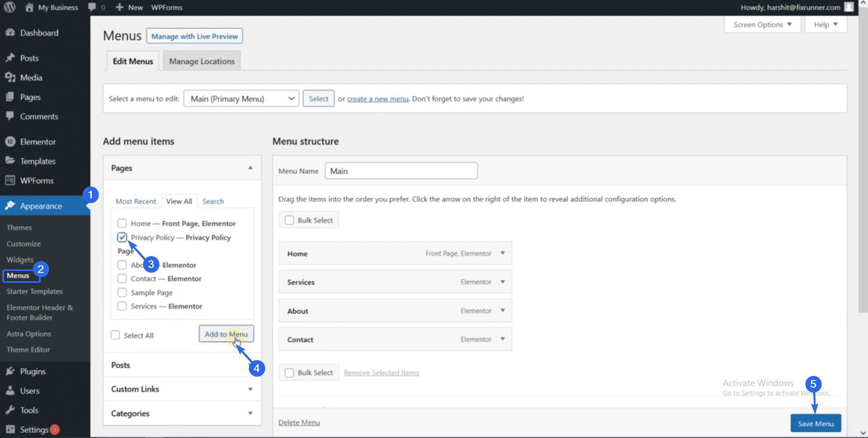Follow the create a new menu link

point(378,99)
